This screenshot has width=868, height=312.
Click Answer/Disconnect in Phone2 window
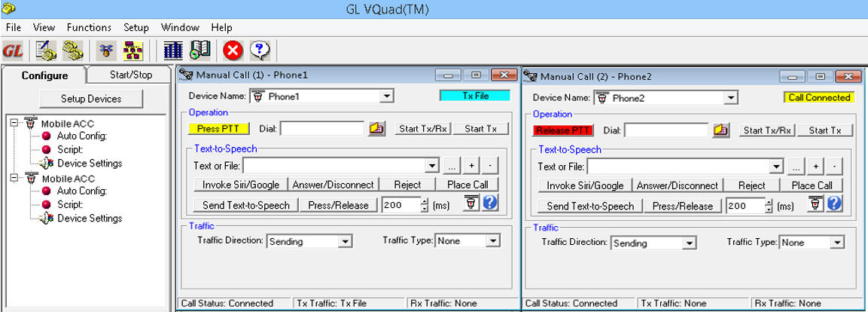(x=677, y=185)
